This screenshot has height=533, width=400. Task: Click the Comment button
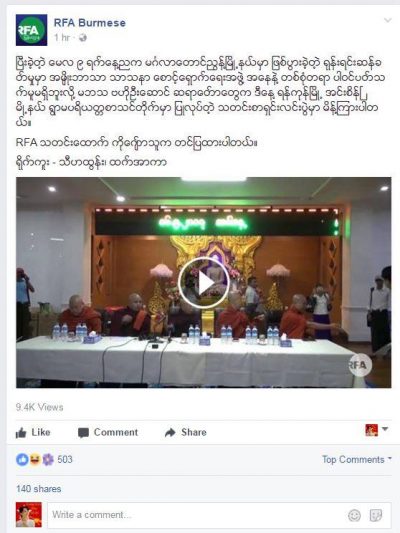(108, 432)
